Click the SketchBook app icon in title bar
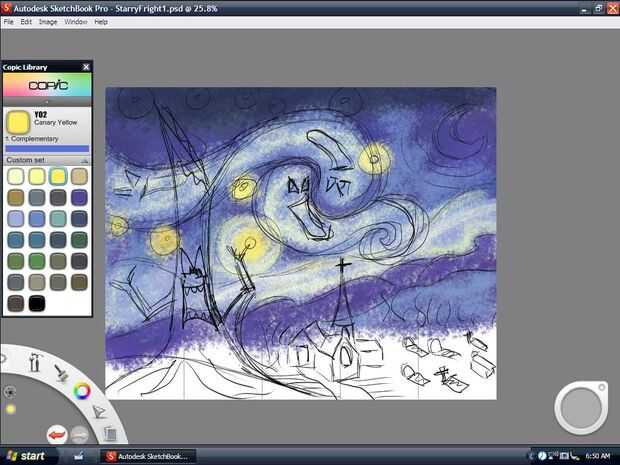Screen dimensions: 620x465 tap(6, 8)
